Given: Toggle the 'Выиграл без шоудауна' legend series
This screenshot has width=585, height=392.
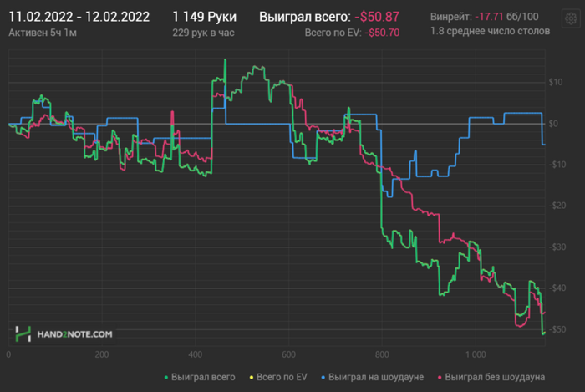Looking at the screenshot, I should [491, 377].
